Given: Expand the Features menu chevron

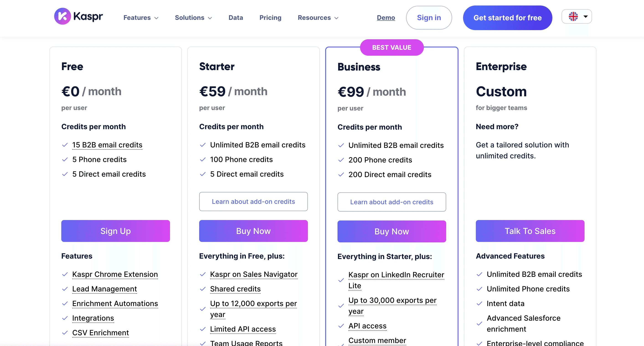Looking at the screenshot, I should tap(157, 18).
